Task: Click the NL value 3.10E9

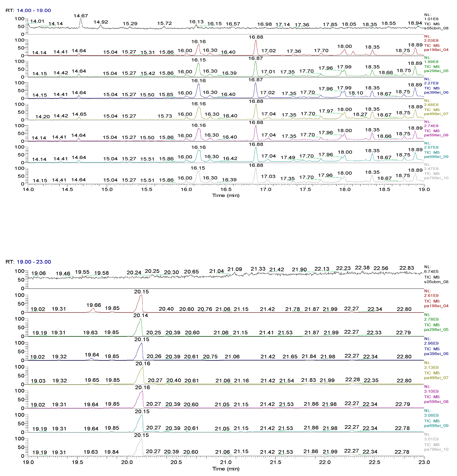Action: [431, 391]
